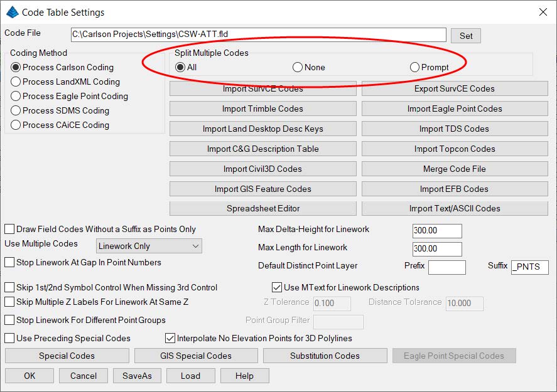557x392 pixels.
Task: Set Split Multiple Codes to None
Action: pyautogui.click(x=298, y=67)
